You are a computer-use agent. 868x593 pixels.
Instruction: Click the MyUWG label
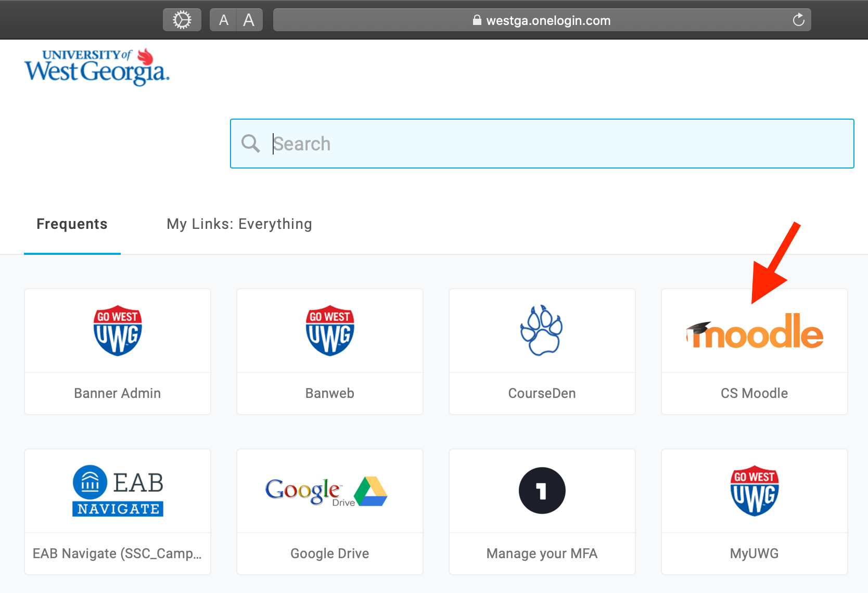[755, 553]
